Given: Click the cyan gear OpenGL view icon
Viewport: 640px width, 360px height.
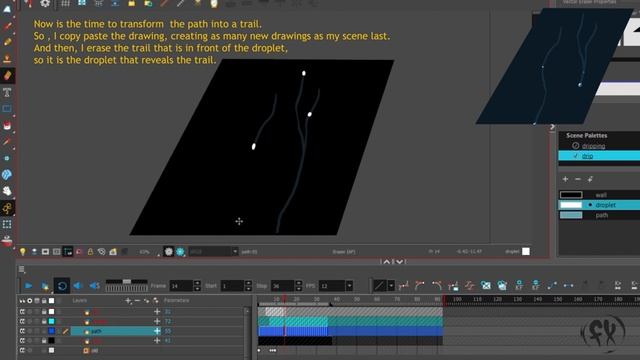Looking at the screenshot, I should point(180,252).
